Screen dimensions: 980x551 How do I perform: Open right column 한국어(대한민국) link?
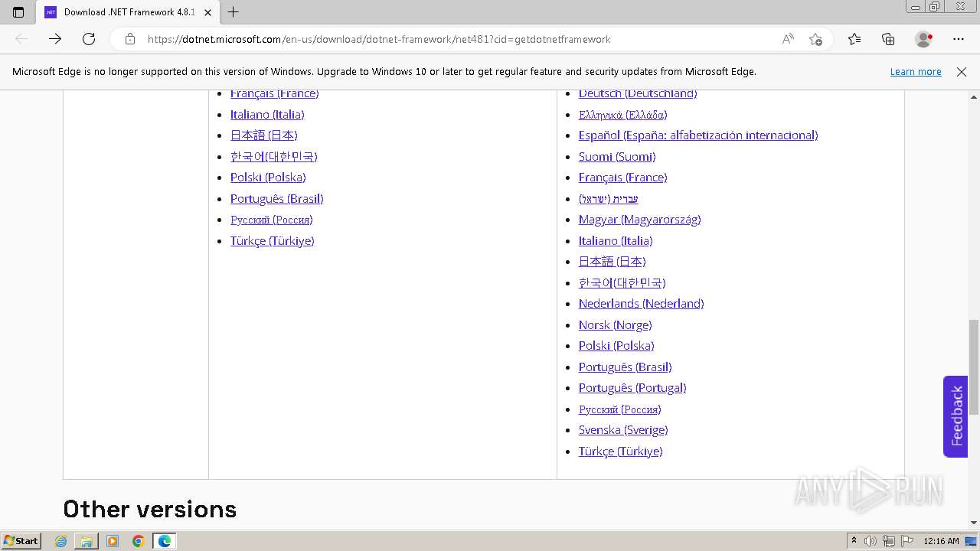[x=622, y=282]
